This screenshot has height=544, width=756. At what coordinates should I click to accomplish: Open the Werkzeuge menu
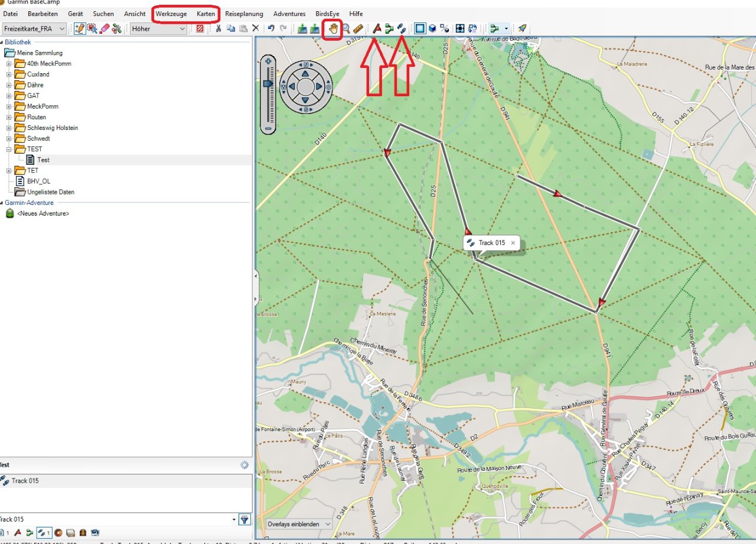[x=171, y=14]
